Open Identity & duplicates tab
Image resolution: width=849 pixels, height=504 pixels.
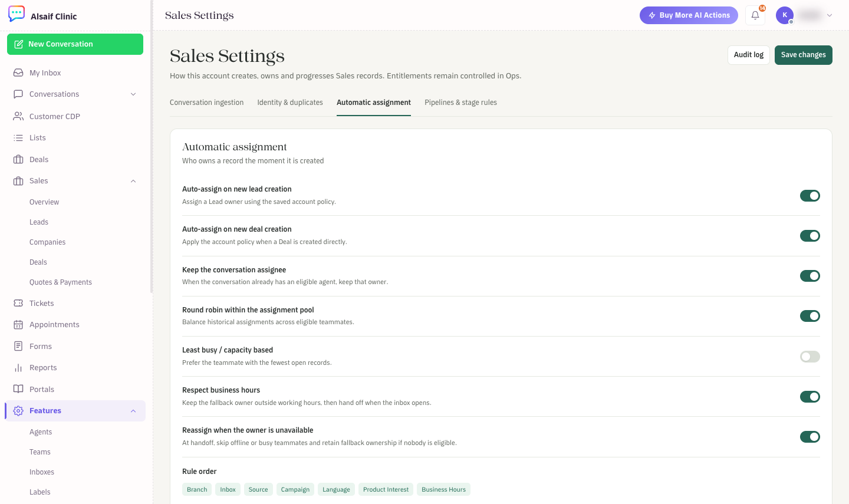pyautogui.click(x=290, y=103)
